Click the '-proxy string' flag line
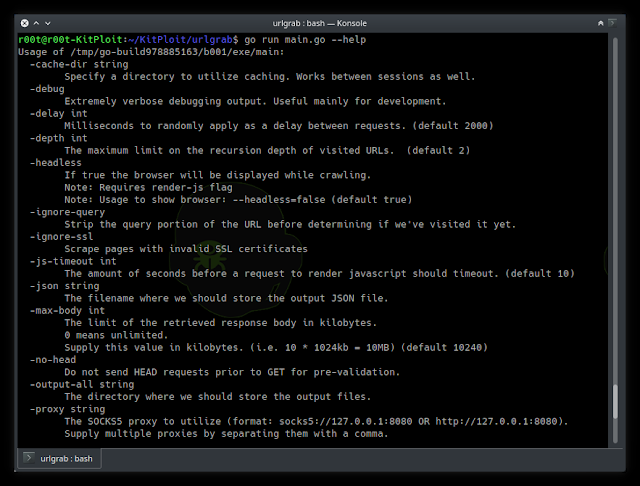This screenshot has height=486, width=640. [x=67, y=409]
